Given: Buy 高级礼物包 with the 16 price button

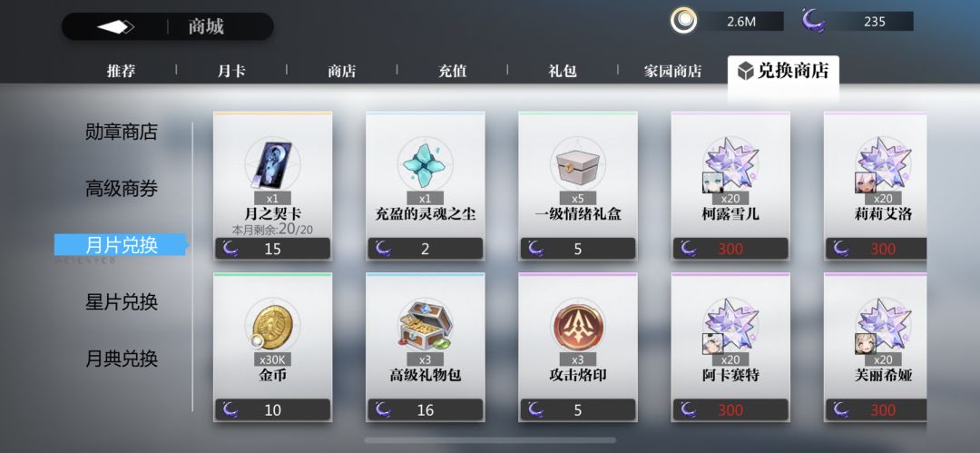Looking at the screenshot, I should pos(425,409).
